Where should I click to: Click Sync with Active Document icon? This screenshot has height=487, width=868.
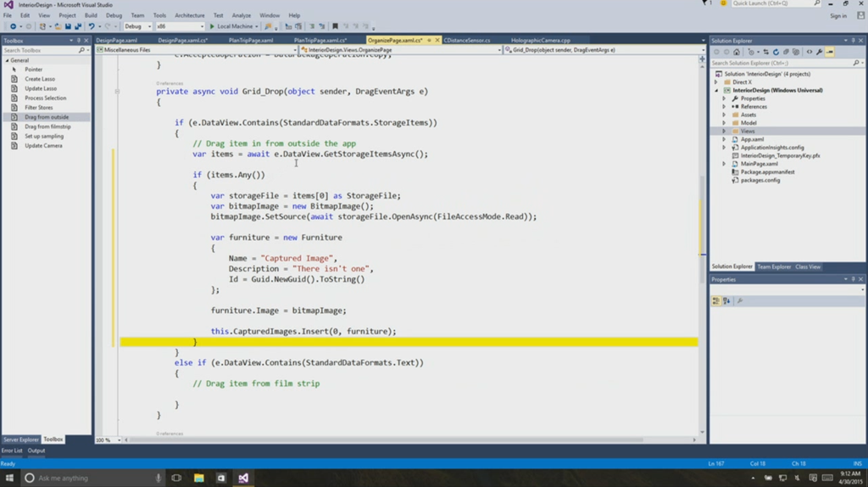click(766, 52)
